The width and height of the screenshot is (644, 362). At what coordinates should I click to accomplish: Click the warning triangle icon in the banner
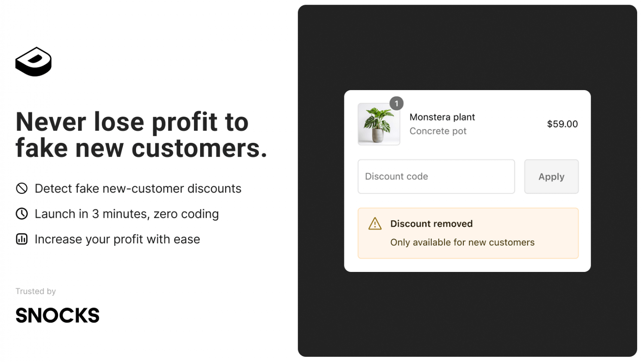(375, 224)
